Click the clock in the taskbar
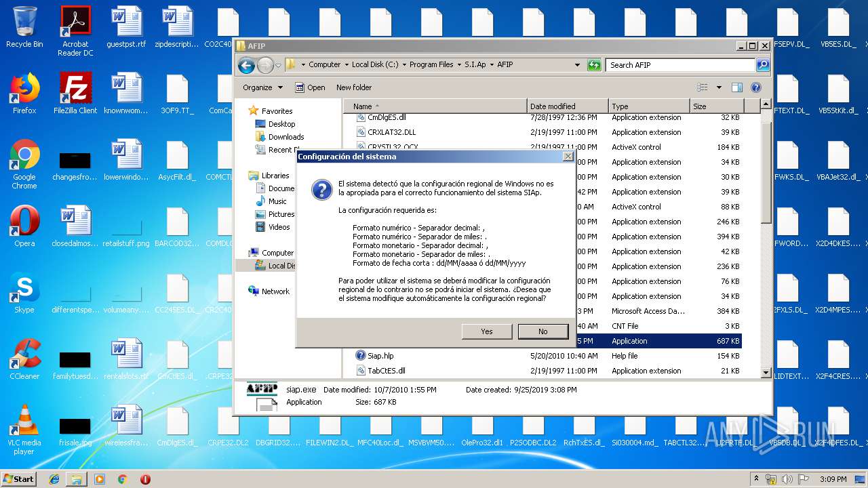The width and height of the screenshot is (868, 488). [833, 479]
